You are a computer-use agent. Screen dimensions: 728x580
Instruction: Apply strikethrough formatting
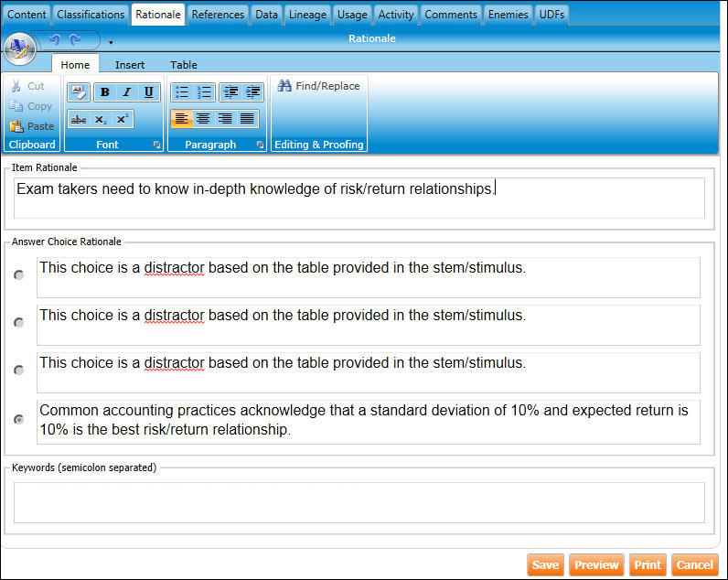coord(79,120)
